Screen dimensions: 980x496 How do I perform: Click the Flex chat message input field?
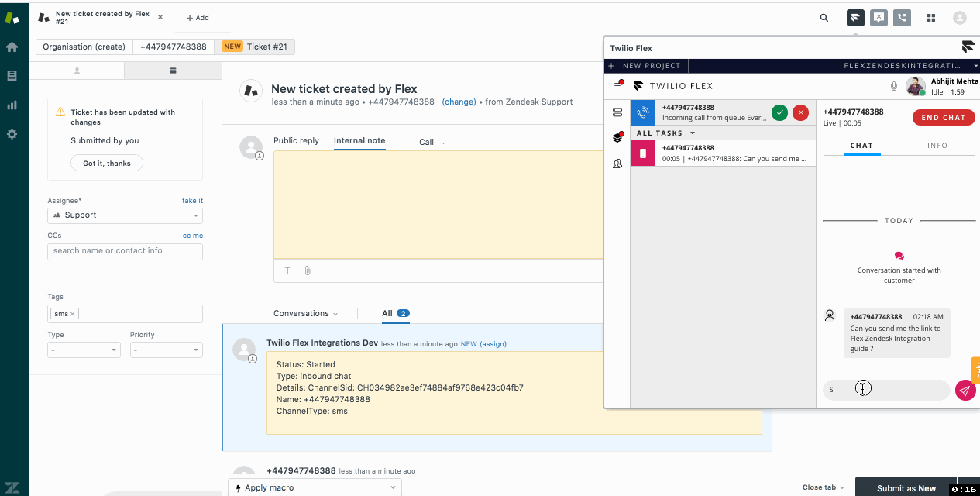pos(886,390)
